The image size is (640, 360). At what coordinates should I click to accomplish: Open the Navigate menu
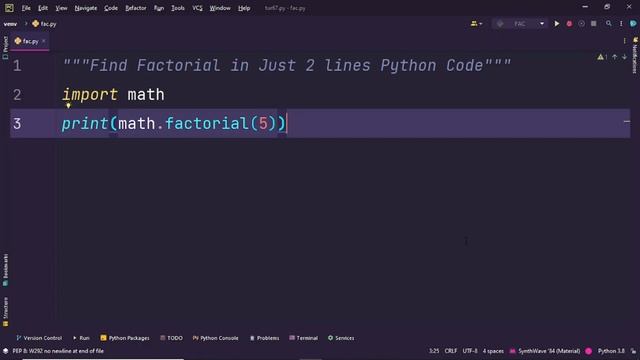pos(86,8)
